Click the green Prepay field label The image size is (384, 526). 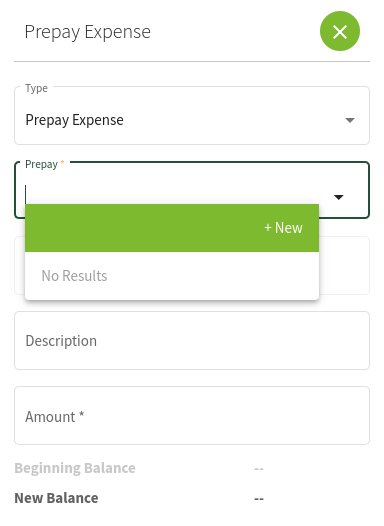pyautogui.click(x=42, y=164)
